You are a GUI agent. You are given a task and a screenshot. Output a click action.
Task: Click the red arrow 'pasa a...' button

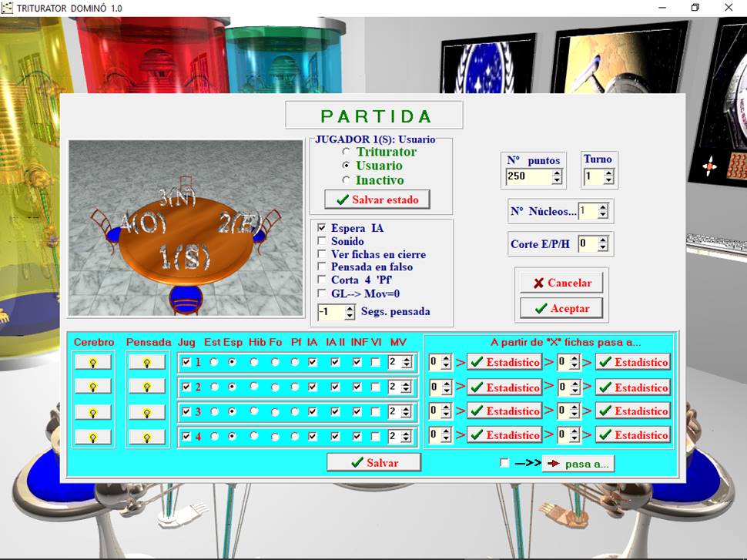[578, 464]
